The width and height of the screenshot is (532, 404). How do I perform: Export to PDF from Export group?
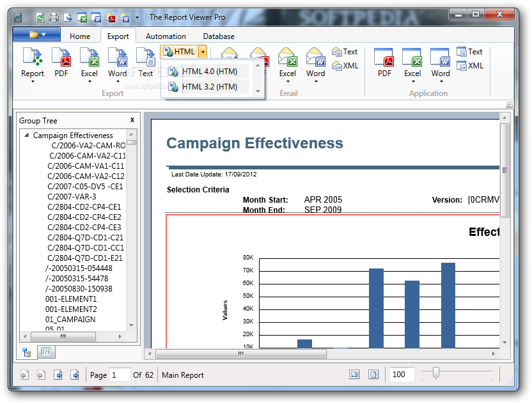pyautogui.click(x=61, y=63)
